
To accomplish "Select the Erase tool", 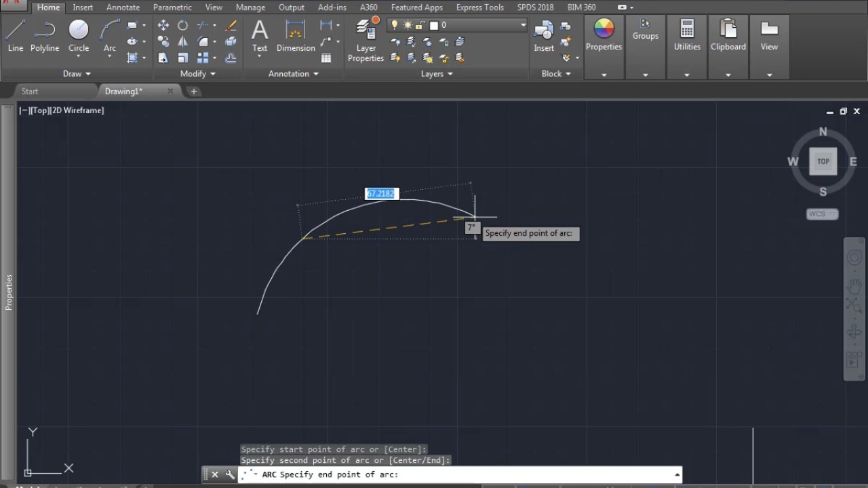I will pos(231,25).
